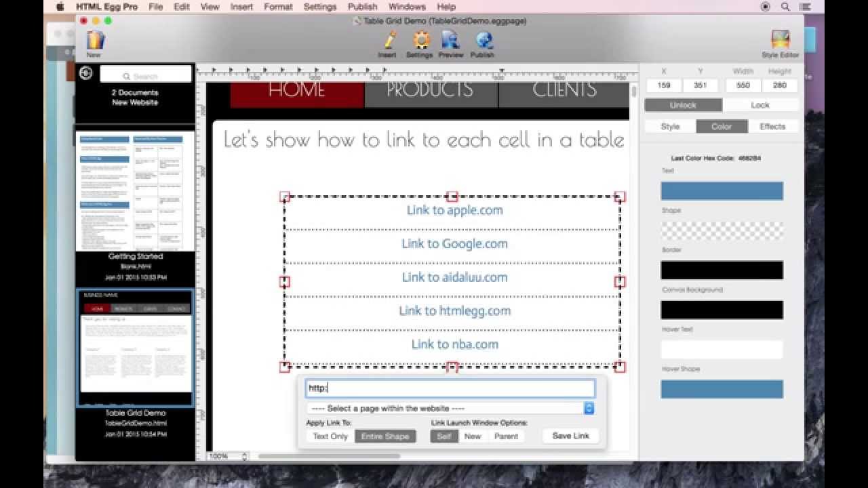Open the Insert menu
868x488 pixels.
click(x=241, y=7)
